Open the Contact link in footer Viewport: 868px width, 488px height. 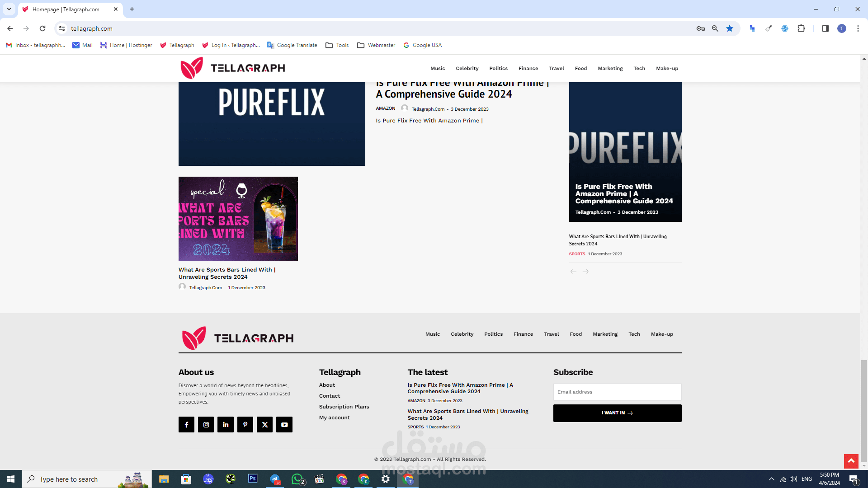click(330, 396)
